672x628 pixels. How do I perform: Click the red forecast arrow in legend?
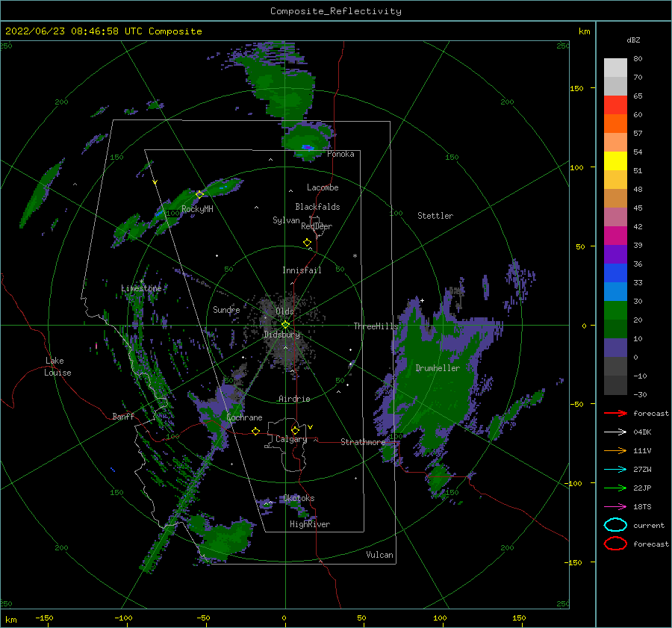[x=615, y=413]
